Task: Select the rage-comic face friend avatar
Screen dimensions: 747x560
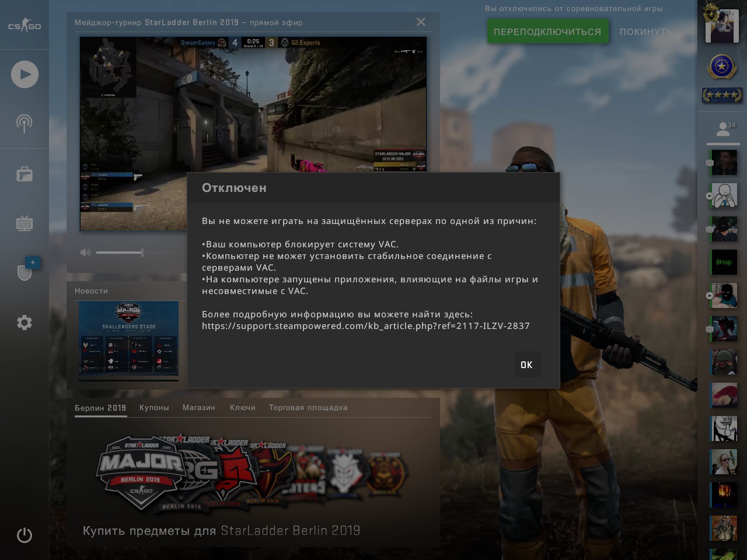Action: pos(724,195)
